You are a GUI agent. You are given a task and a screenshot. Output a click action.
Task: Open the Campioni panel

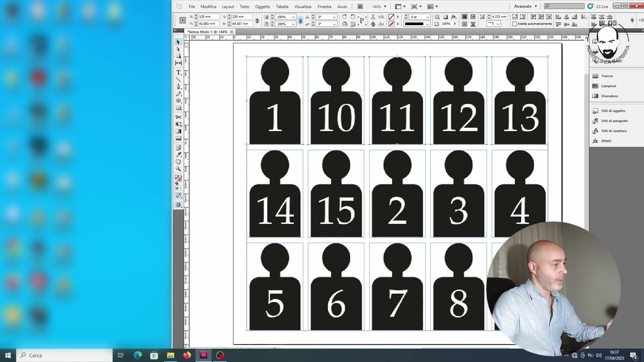coord(608,86)
